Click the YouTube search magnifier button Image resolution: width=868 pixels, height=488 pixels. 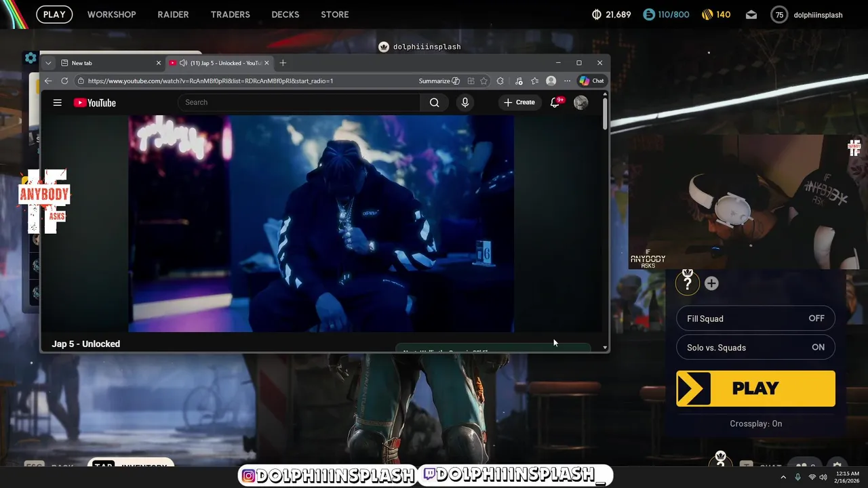tap(434, 102)
